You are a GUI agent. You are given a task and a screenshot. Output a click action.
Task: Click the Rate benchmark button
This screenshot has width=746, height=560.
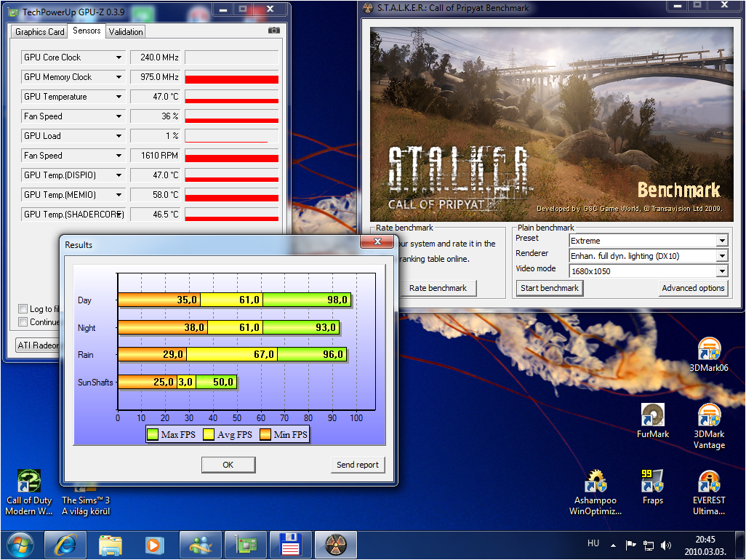point(438,288)
